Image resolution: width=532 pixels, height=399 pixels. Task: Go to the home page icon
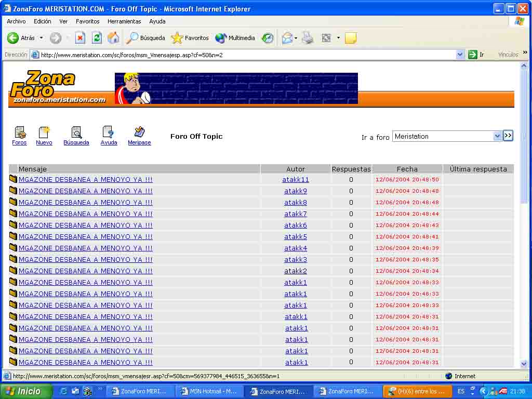pos(113,38)
